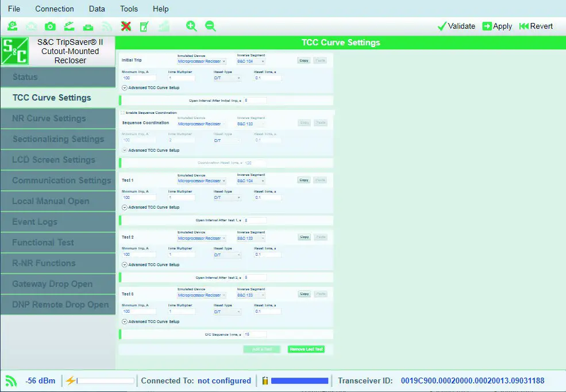Click the greyed wireless signal toolbar icon
566x392 pixels.
pyautogui.click(x=107, y=26)
